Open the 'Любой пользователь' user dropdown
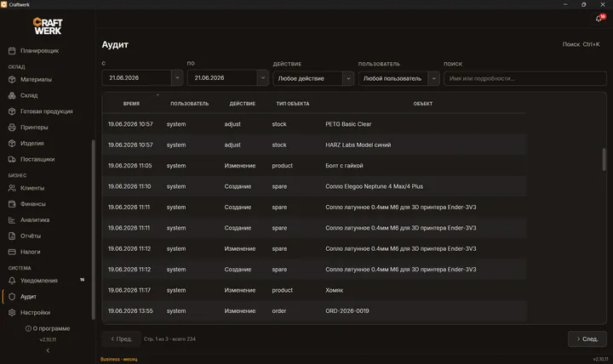 pos(398,78)
